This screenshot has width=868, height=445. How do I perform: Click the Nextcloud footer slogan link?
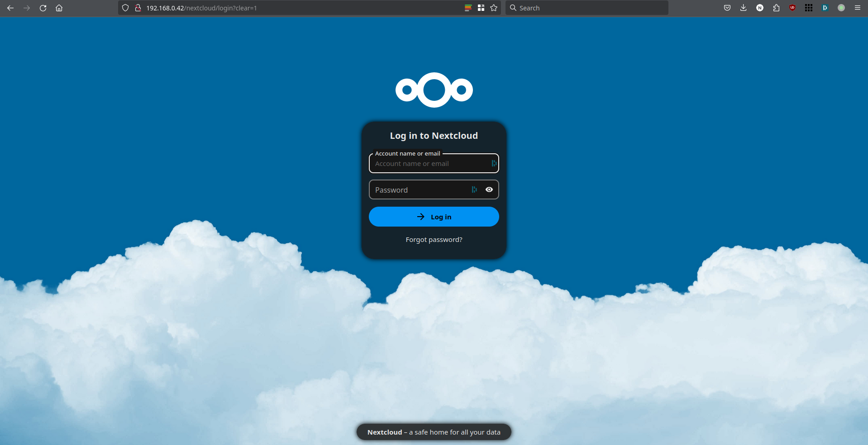pos(434,432)
